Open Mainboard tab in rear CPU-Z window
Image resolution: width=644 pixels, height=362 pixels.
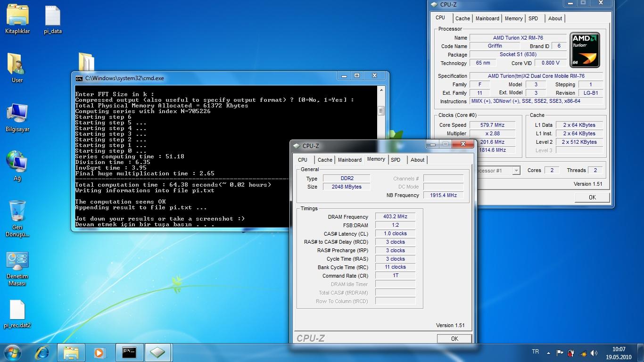point(487,18)
